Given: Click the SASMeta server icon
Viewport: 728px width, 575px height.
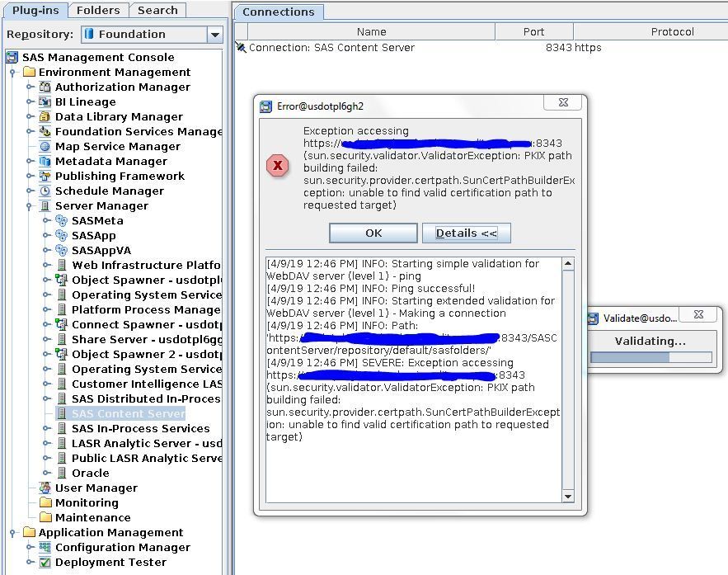Looking at the screenshot, I should click(61, 220).
